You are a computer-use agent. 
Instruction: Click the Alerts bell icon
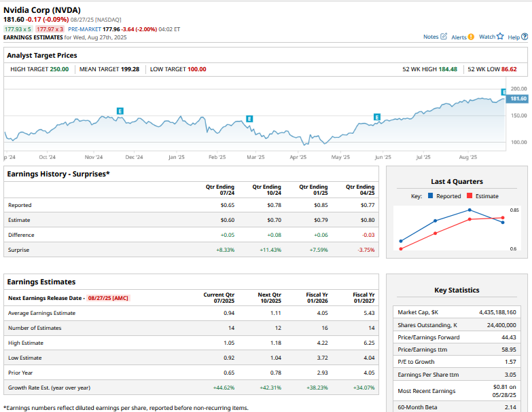click(x=471, y=37)
